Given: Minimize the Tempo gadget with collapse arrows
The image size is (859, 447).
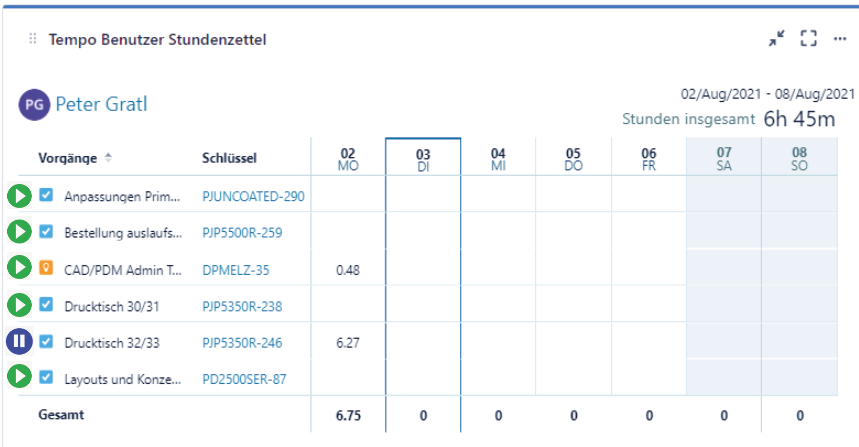Looking at the screenshot, I should point(777,39).
